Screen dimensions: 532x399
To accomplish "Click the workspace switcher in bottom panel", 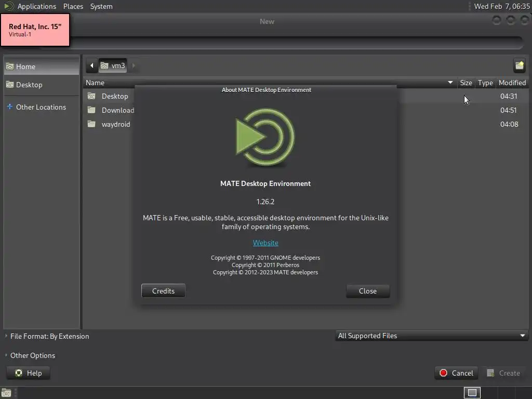I will (472, 393).
